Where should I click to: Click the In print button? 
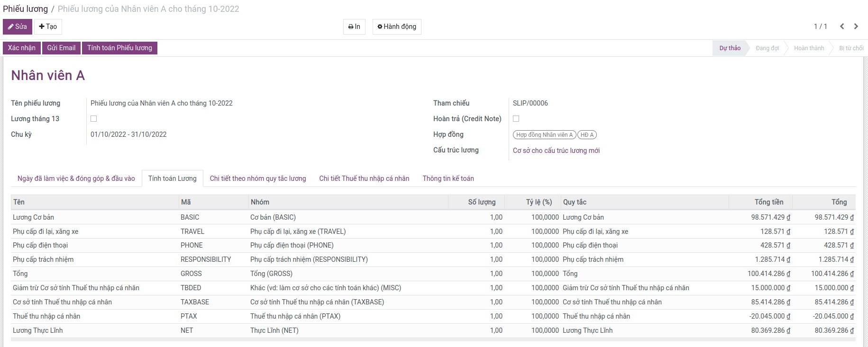(x=354, y=27)
